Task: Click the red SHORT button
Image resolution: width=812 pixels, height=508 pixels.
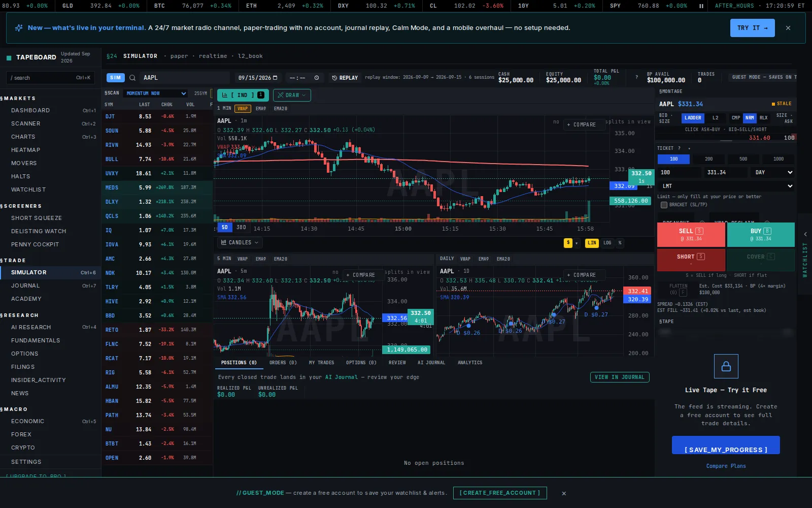Action: click(x=691, y=260)
